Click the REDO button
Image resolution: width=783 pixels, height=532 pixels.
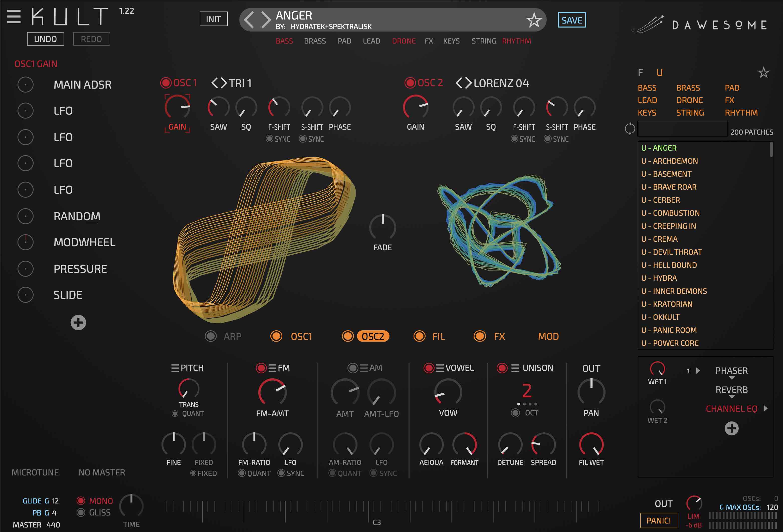coord(91,39)
